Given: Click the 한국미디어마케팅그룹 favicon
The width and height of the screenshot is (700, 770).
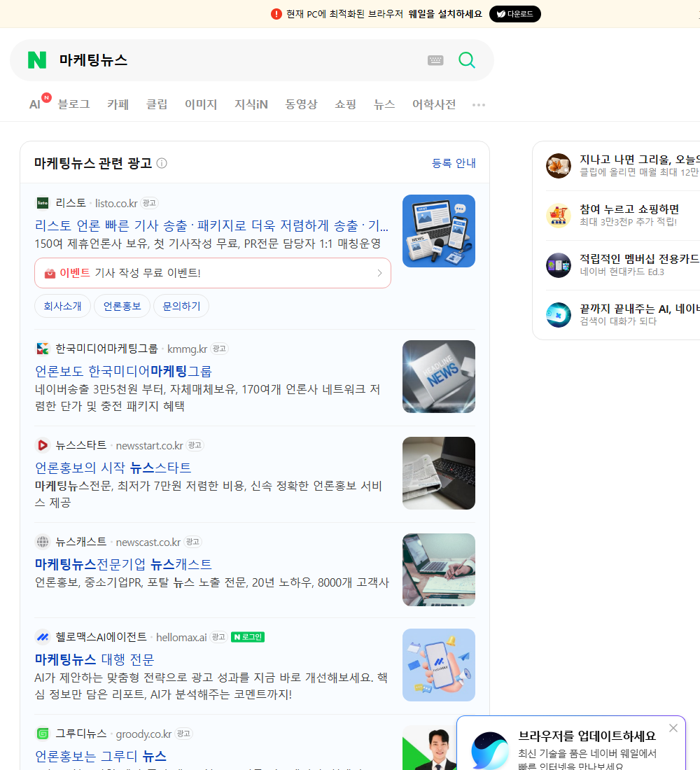Looking at the screenshot, I should [43, 349].
